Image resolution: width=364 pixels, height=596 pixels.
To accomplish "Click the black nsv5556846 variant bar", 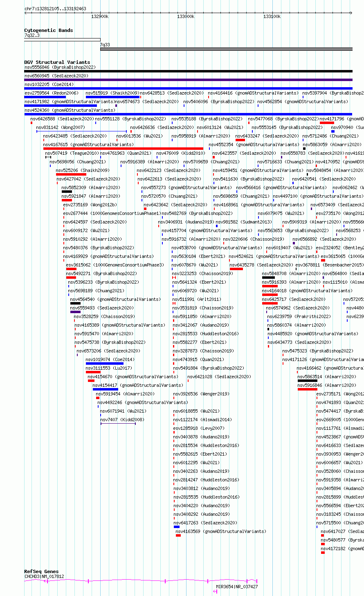I will click(x=188, y=71).
